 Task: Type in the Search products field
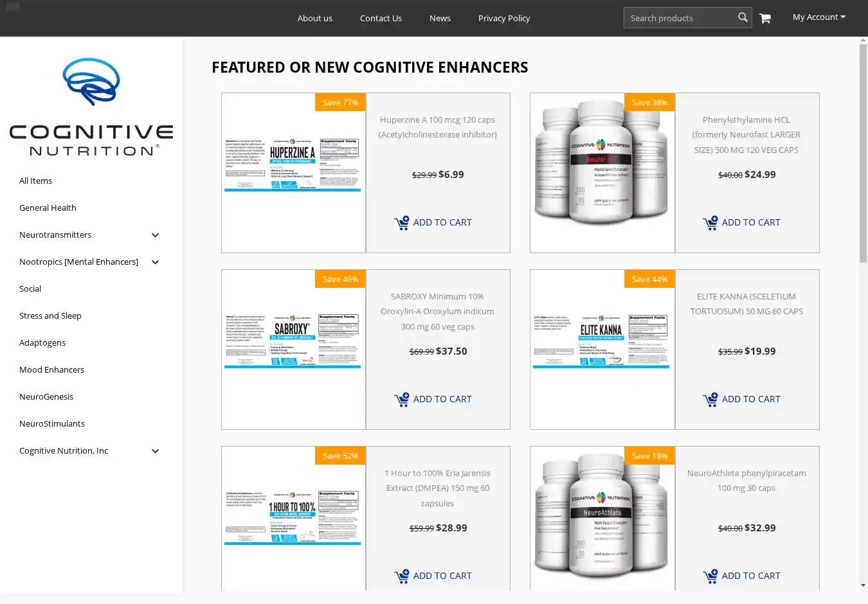[x=680, y=18]
